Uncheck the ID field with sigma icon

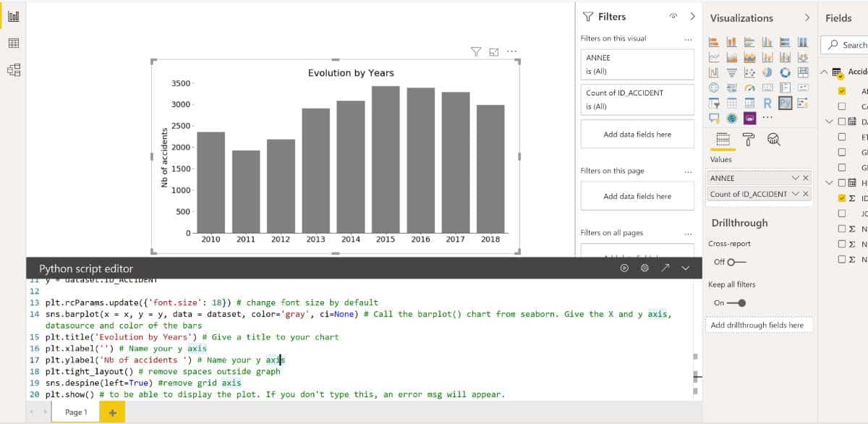[x=841, y=198]
